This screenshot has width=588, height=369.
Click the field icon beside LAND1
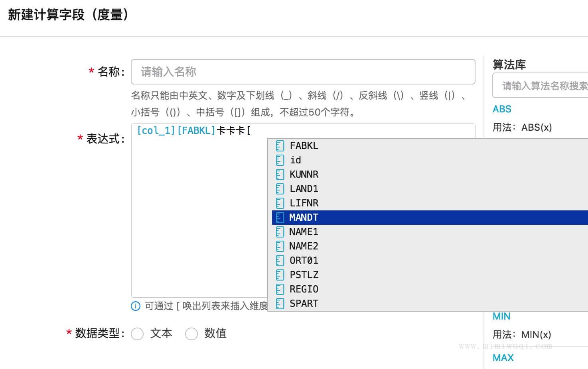click(280, 189)
